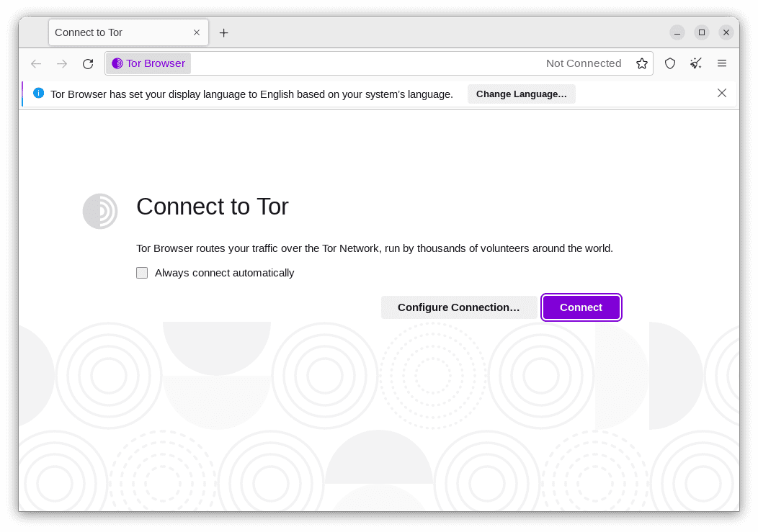Click the Tor onion logo beside the heading

[x=100, y=211]
